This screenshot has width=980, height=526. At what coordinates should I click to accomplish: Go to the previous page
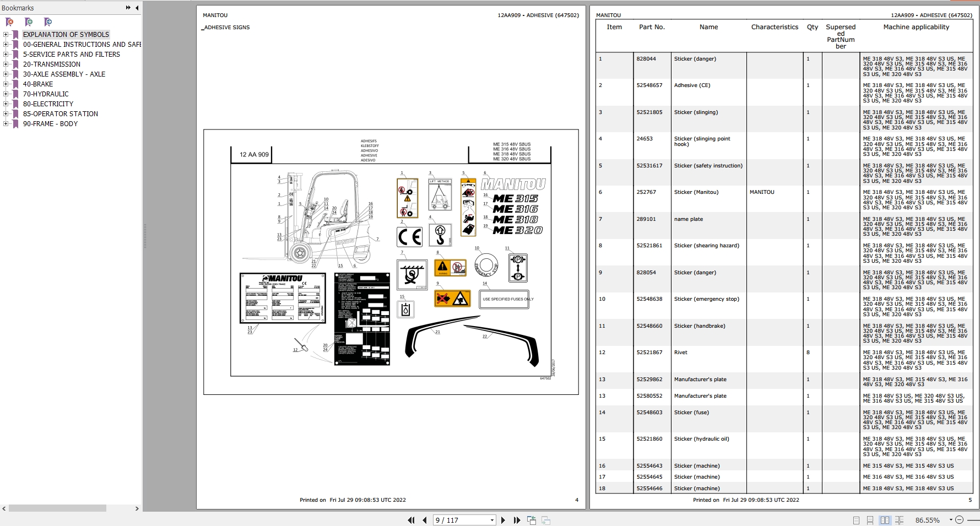tap(424, 520)
